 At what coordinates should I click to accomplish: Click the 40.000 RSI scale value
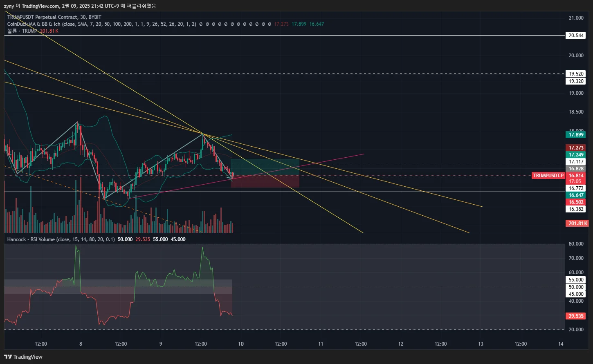(x=576, y=301)
